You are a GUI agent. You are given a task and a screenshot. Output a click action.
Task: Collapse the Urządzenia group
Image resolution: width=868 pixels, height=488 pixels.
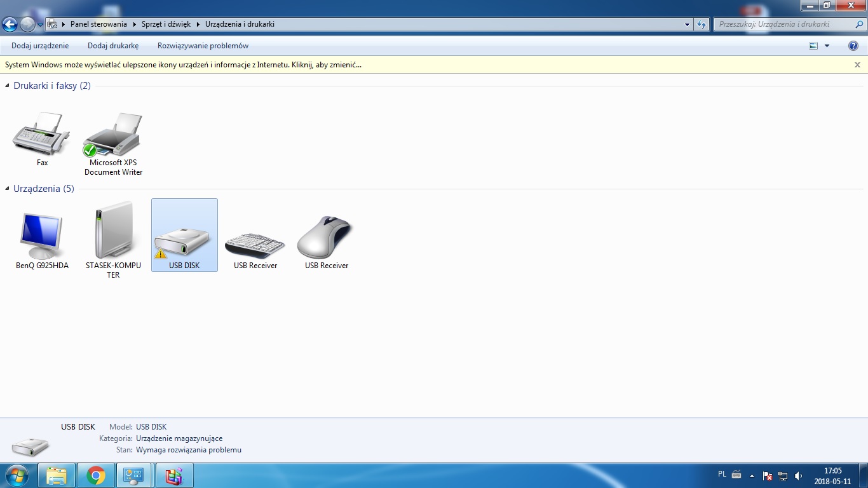(8, 189)
